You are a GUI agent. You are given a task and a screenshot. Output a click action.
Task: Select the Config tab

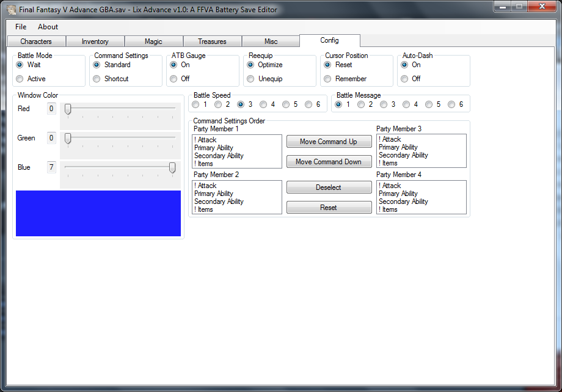point(330,40)
